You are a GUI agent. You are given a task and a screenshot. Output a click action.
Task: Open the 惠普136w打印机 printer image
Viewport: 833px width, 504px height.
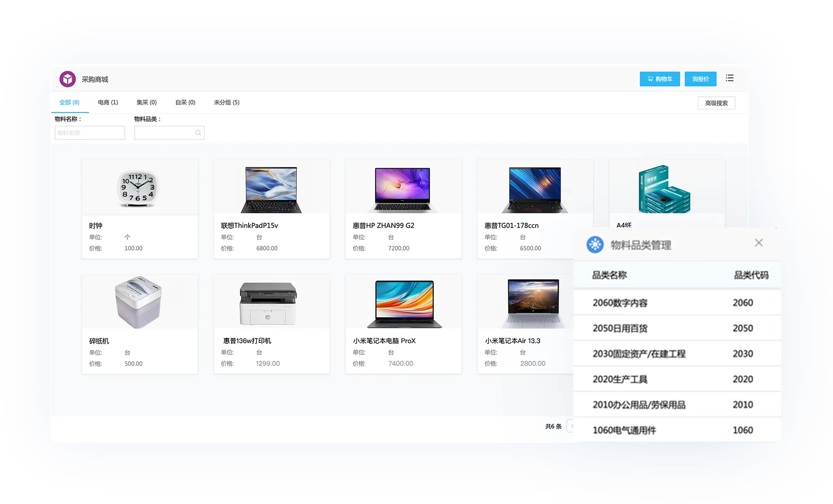click(268, 304)
